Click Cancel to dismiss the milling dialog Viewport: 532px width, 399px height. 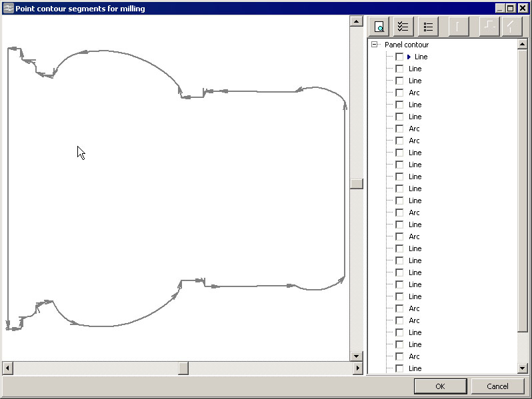(497, 386)
